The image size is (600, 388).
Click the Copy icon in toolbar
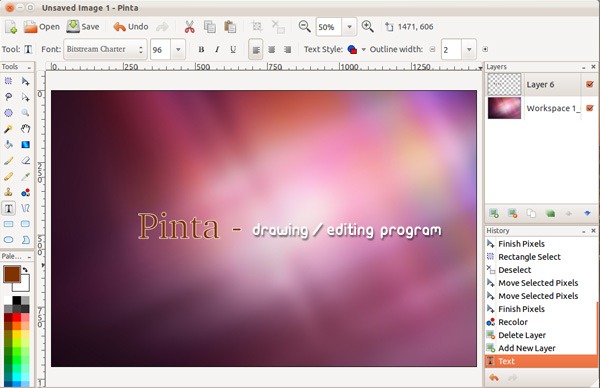pyautogui.click(x=210, y=27)
